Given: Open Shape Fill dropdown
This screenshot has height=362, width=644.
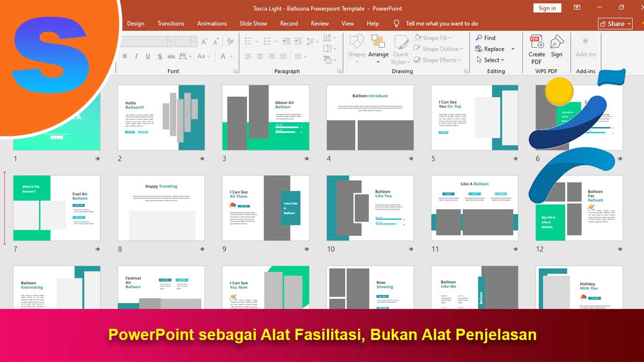Looking at the screenshot, I should pos(433,38).
